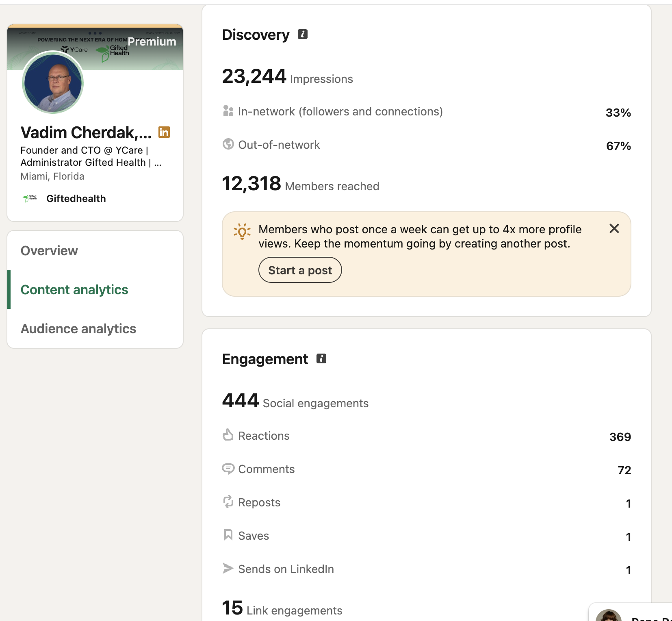Screen dimensions: 672x621
Task: Open the Discovery info icon
Action: coord(303,34)
